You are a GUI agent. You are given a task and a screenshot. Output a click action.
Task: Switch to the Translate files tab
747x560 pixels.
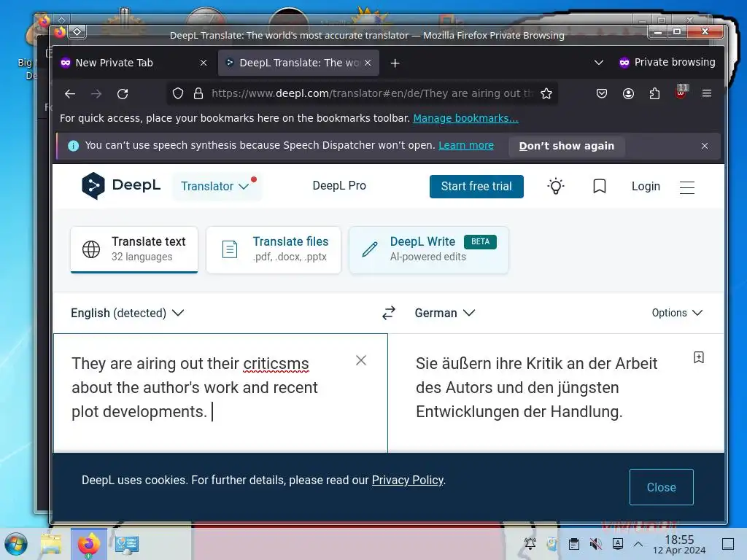pos(274,249)
